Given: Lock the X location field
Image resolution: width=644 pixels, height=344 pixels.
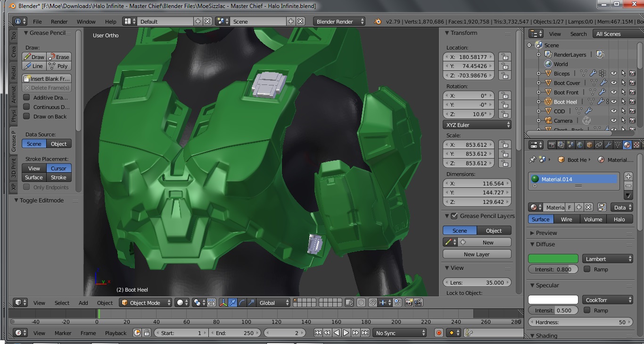Looking at the screenshot, I should pos(504,57).
